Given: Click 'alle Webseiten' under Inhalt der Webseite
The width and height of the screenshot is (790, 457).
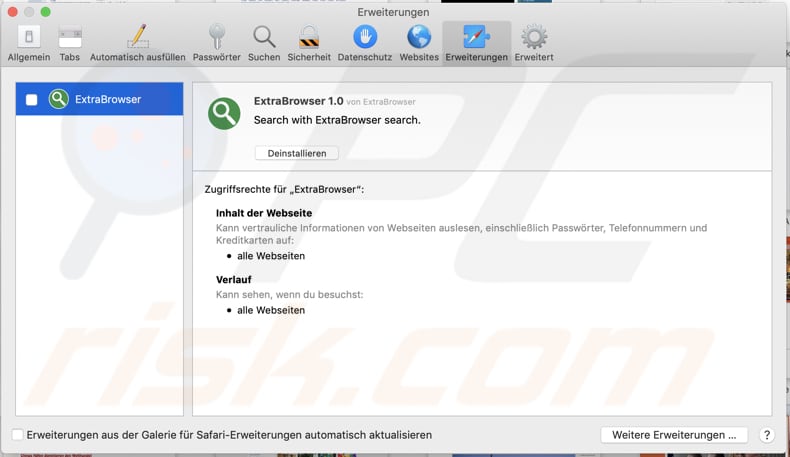Looking at the screenshot, I should [x=271, y=256].
